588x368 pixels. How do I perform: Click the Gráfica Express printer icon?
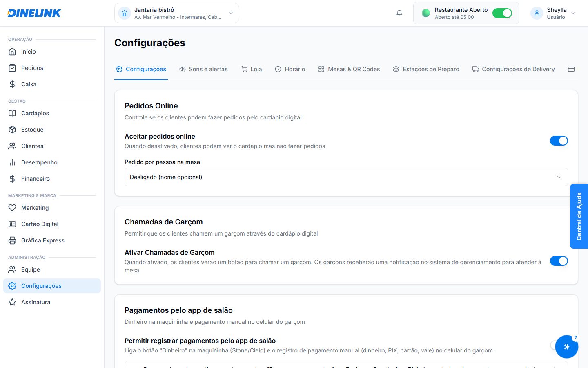click(12, 240)
